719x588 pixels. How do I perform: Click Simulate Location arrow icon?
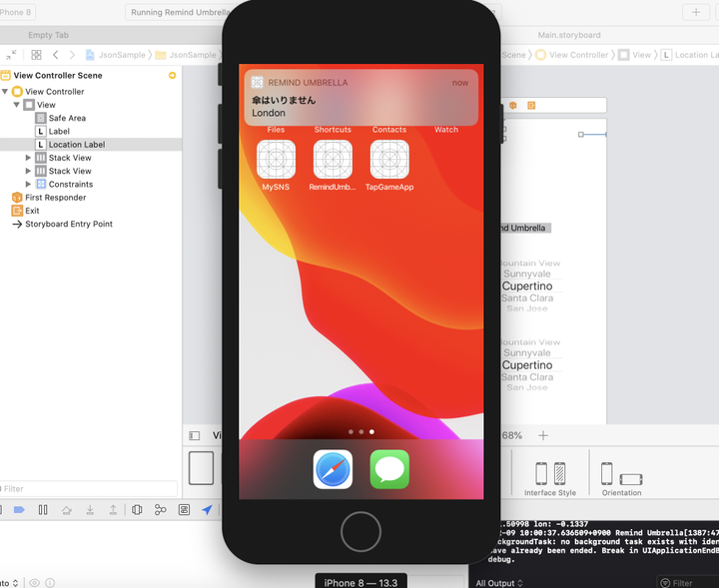pos(208,509)
